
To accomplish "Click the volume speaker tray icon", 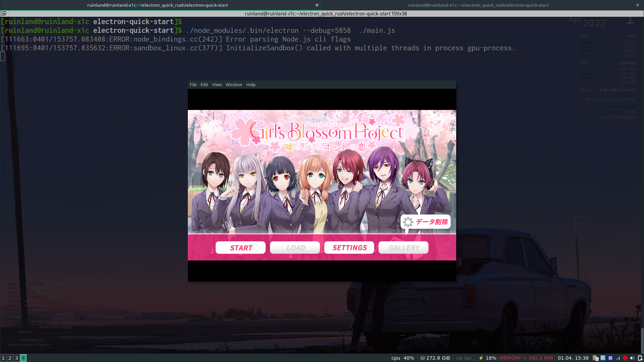I will (x=632, y=358).
